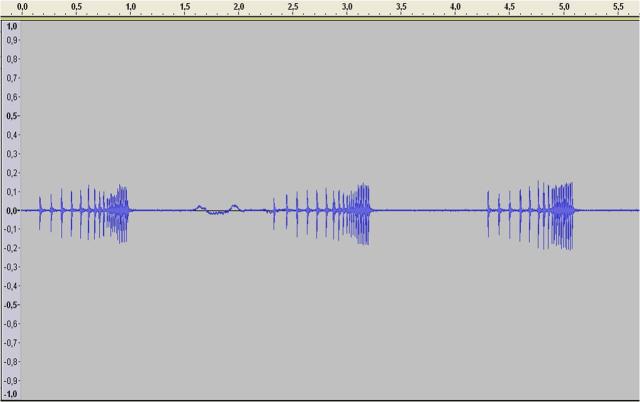This screenshot has height=402, width=640.
Task: Click the 1,0 second mark on the time ruler
Action: [131, 7]
